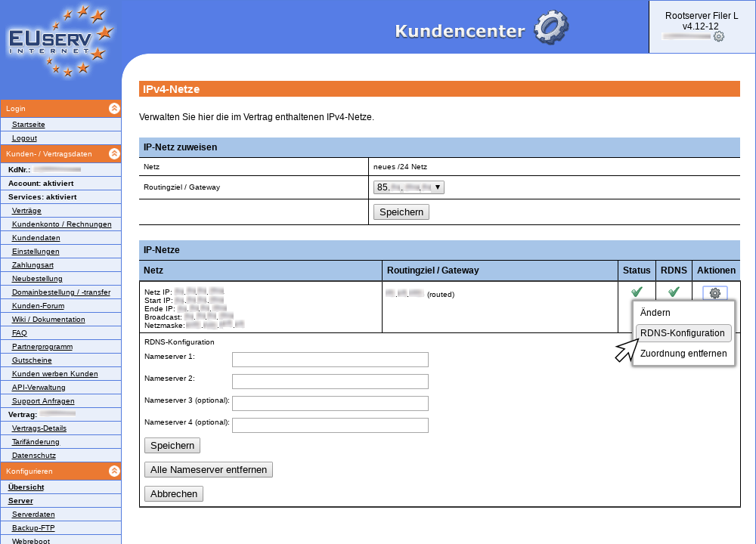Open Kundenkonto / Rechnungen
Viewport: 756px width, 544px height.
62,224
